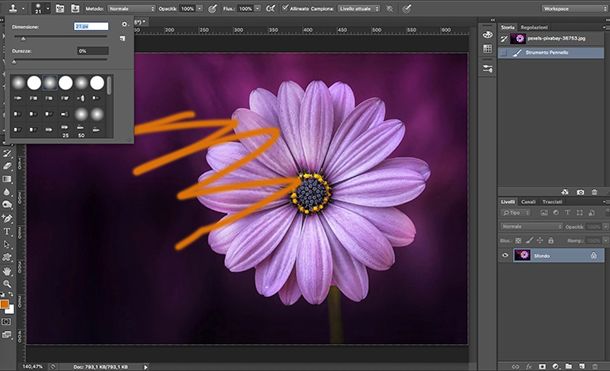Select the Blur tool

[7, 192]
